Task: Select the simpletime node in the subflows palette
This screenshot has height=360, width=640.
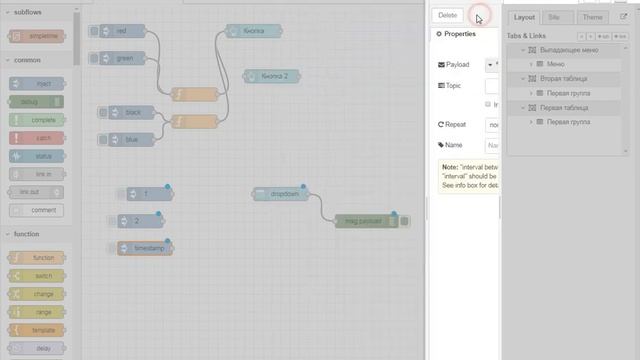Action: [x=37, y=36]
